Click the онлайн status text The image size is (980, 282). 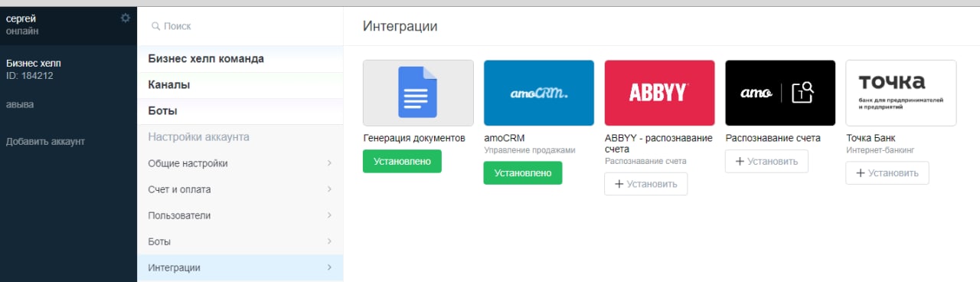click(x=22, y=31)
